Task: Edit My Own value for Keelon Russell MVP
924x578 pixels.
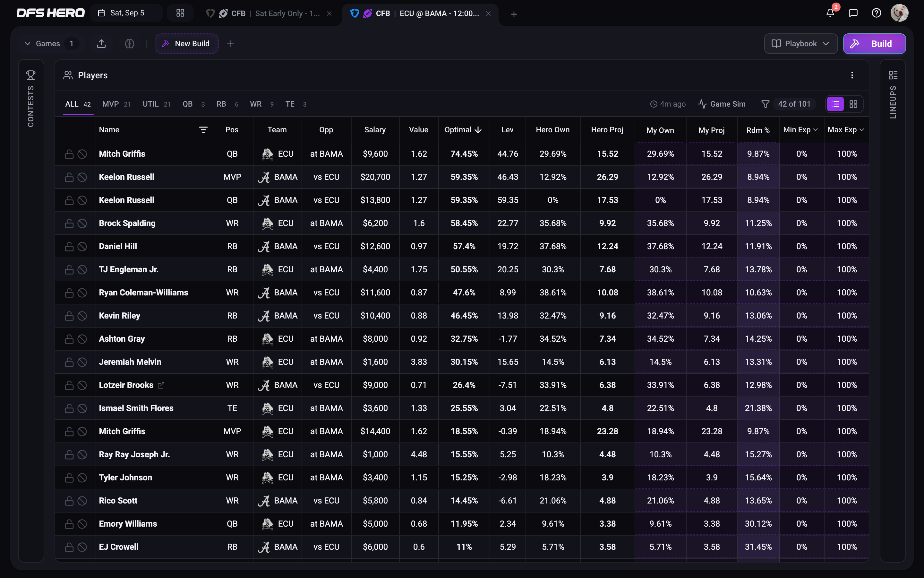Action: 660,177
